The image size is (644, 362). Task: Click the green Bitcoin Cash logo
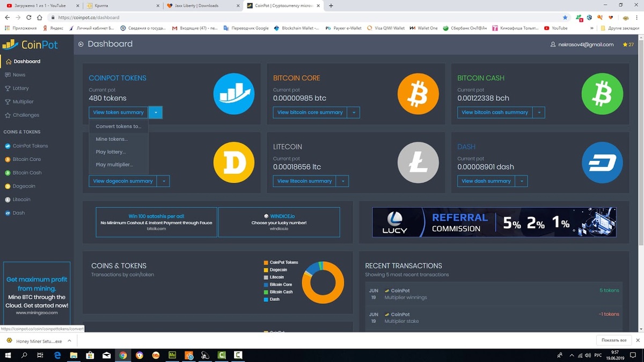click(602, 95)
